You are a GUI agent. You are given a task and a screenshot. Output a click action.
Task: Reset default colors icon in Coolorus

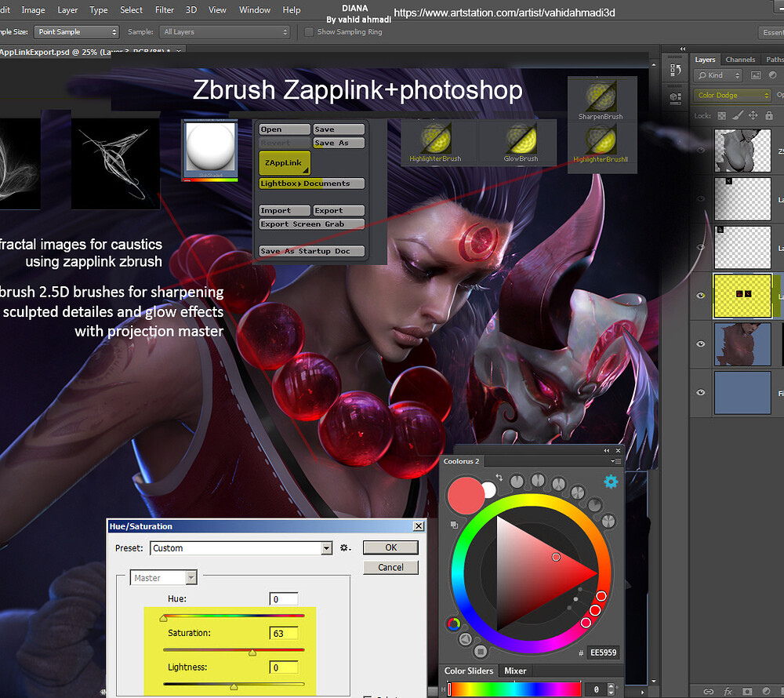point(454,525)
